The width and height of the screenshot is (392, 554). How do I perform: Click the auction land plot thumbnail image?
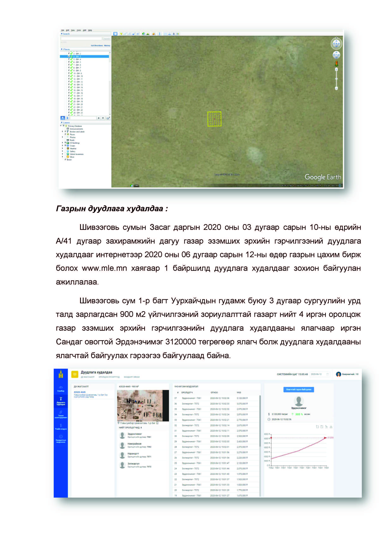143,406
